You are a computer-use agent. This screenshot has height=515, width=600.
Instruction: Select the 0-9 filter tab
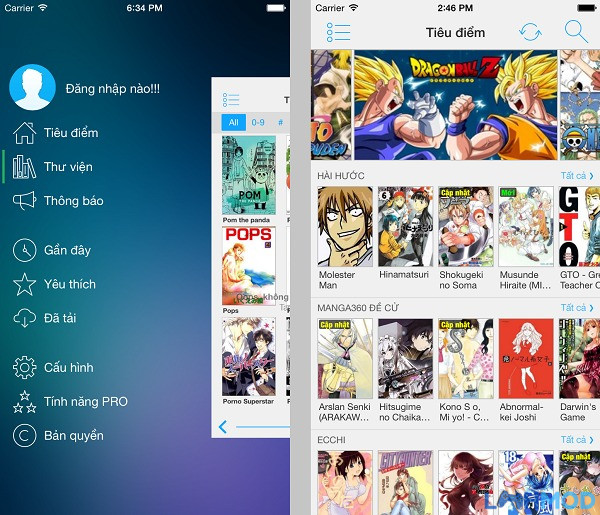pos(258,122)
